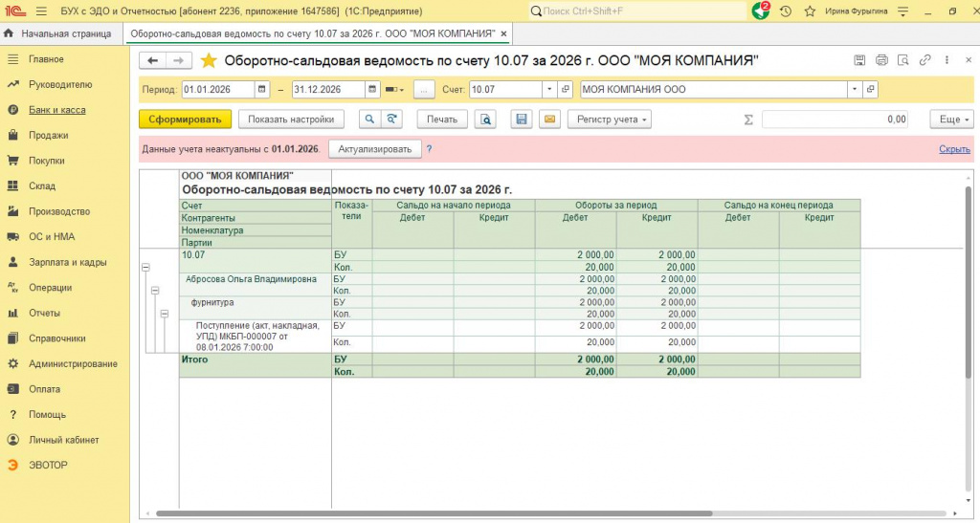Open Справочники section in sidebar
This screenshot has width=980, height=523.
[56, 338]
